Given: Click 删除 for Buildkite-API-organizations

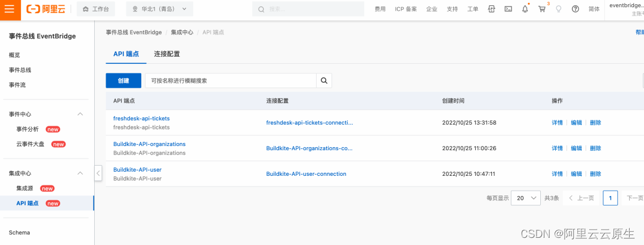Looking at the screenshot, I should 596,148.
